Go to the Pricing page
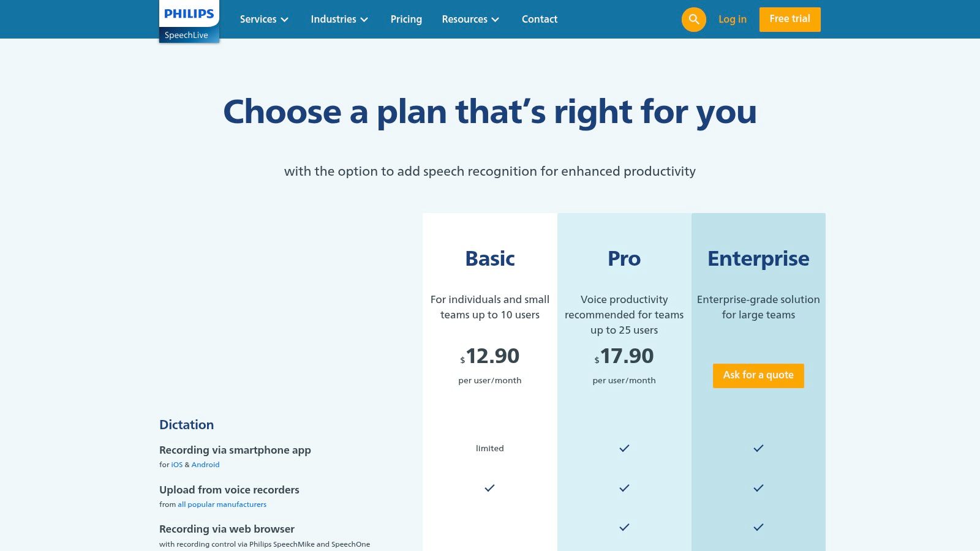 coord(406,20)
